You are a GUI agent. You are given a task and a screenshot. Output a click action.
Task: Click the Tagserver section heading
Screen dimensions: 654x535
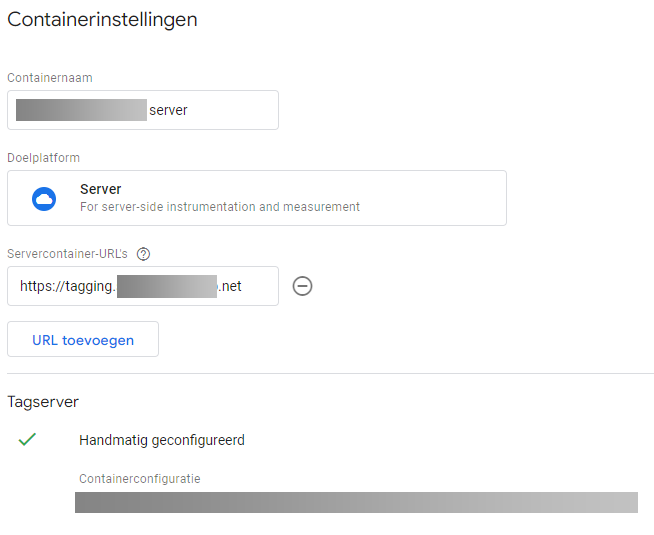click(43, 401)
